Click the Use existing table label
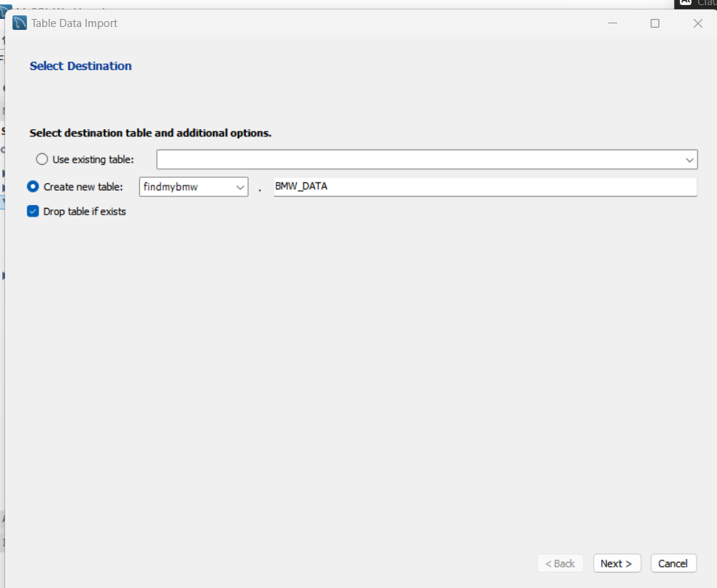This screenshot has width=717, height=588. pos(93,160)
